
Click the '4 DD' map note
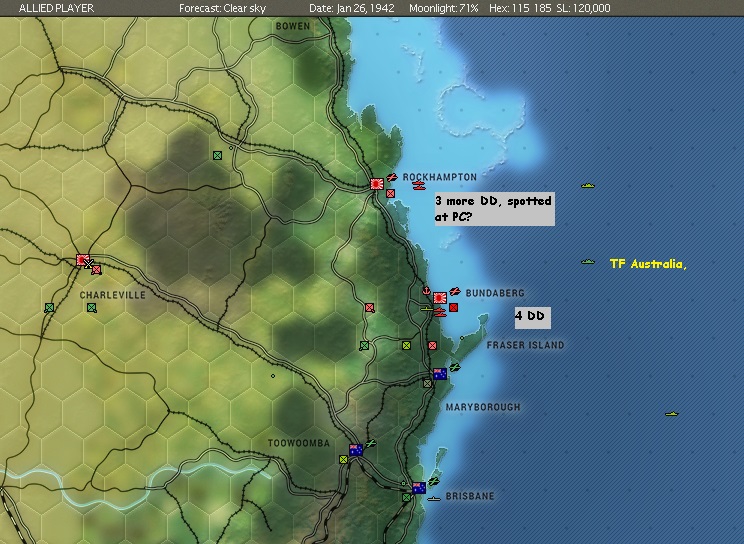532,318
